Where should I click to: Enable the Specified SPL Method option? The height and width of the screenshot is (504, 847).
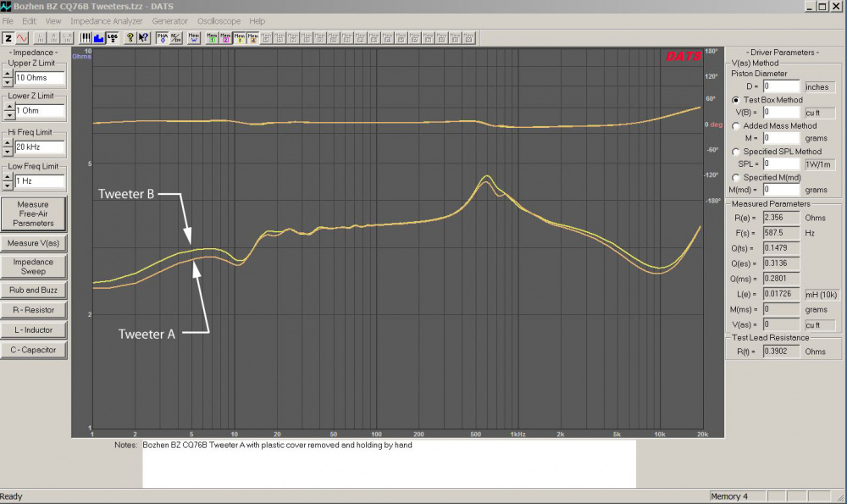736,152
